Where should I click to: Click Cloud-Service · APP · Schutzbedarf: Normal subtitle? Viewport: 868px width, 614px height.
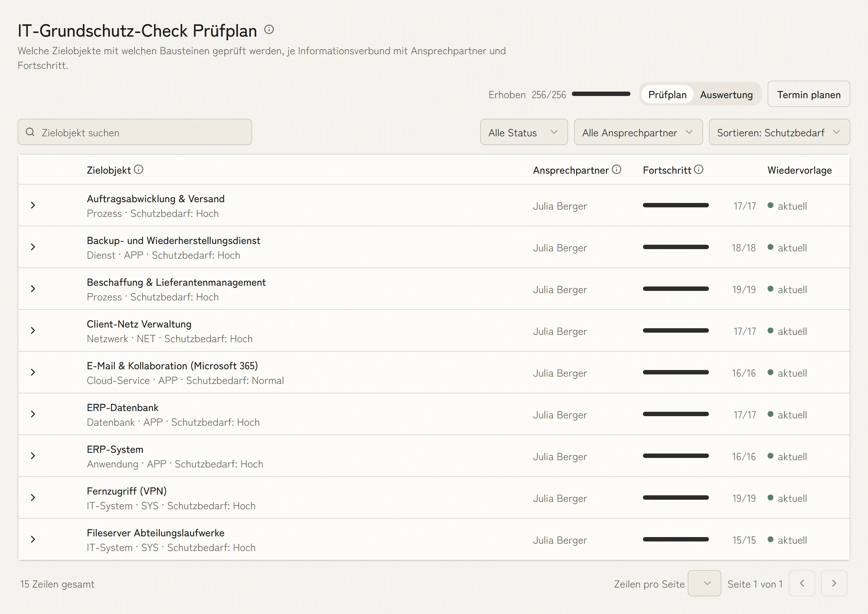[x=185, y=380]
